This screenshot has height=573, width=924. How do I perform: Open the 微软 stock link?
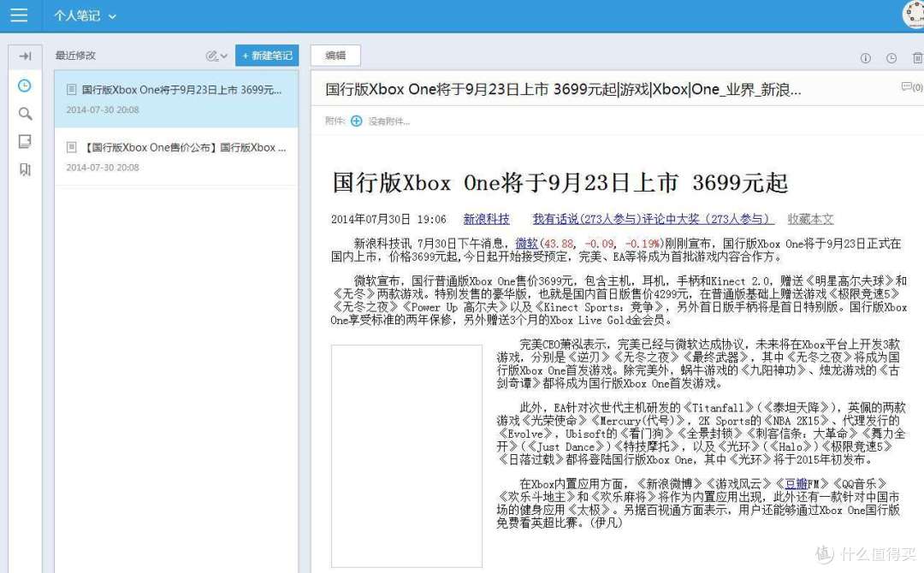coord(526,243)
